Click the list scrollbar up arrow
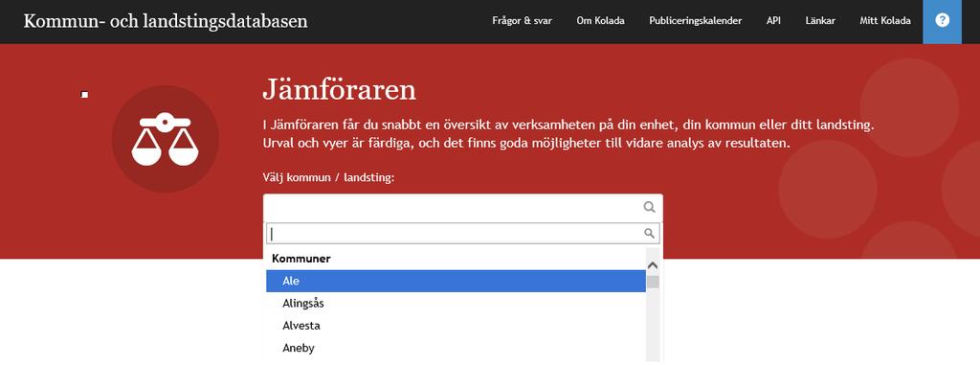This screenshot has height=365, width=980. (x=653, y=264)
